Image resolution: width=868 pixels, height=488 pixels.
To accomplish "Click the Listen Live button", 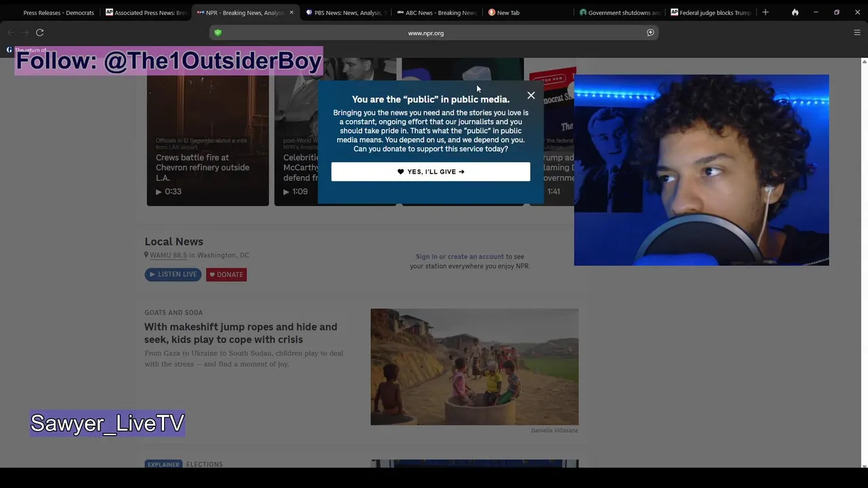I will tap(173, 274).
